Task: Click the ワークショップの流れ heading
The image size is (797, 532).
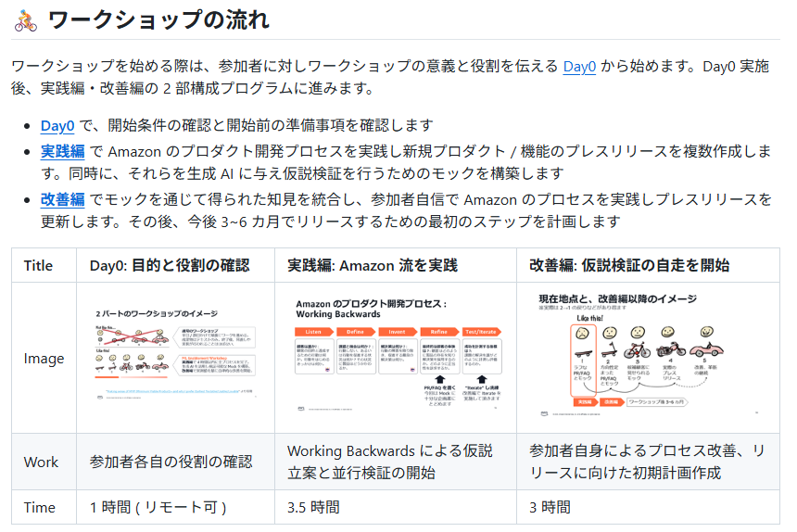Action: coord(158,20)
